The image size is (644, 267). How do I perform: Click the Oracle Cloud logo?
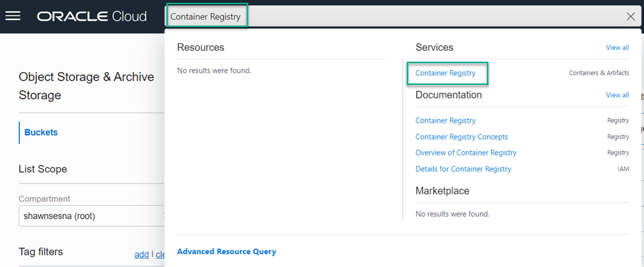pos(91,16)
